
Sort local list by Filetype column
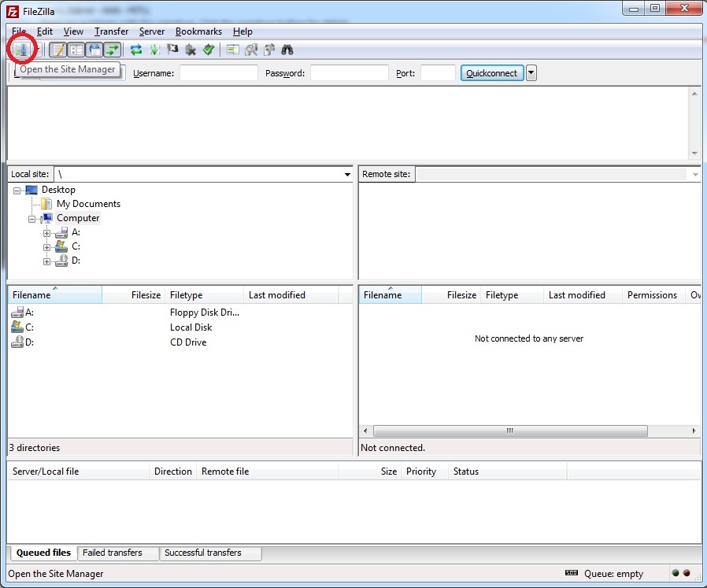pyautogui.click(x=204, y=295)
